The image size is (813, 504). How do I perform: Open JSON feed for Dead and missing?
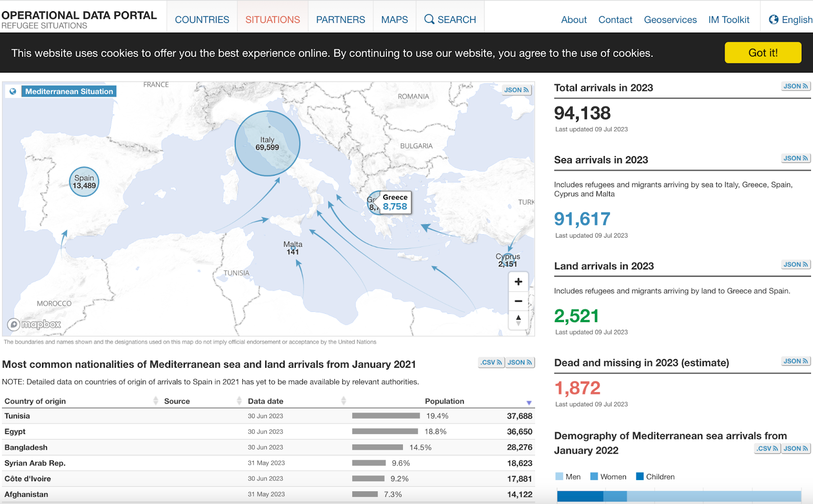pyautogui.click(x=796, y=361)
